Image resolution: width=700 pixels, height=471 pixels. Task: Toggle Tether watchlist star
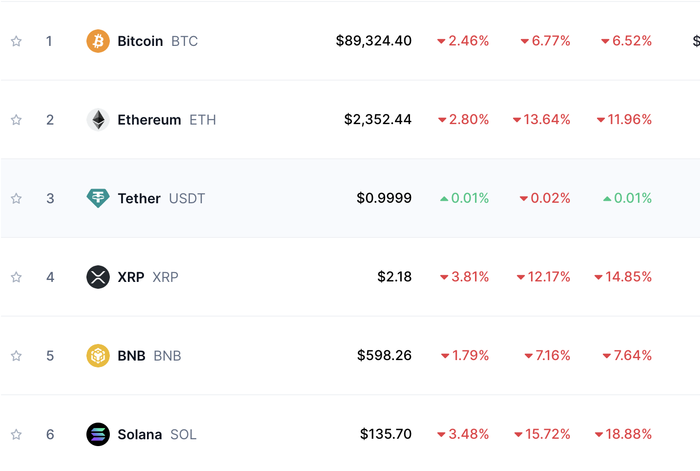[16, 198]
